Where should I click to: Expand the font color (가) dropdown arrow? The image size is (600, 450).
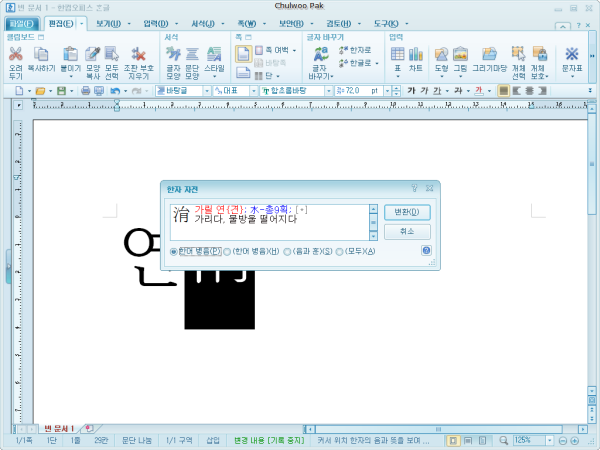coord(489,91)
